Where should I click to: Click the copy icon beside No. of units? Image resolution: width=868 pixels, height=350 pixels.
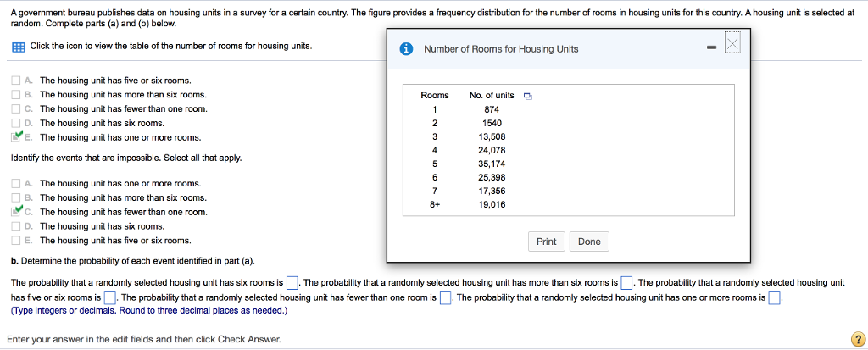point(526,96)
